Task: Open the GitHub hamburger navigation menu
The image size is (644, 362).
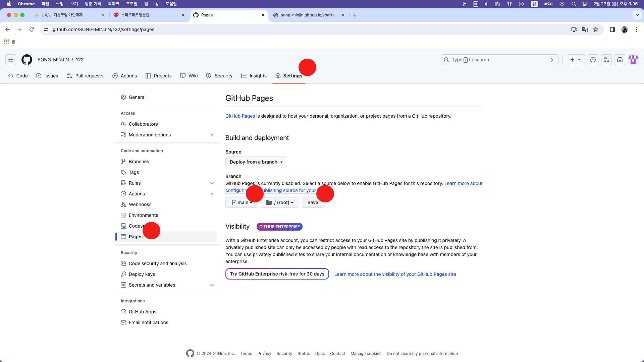Action: tap(11, 60)
